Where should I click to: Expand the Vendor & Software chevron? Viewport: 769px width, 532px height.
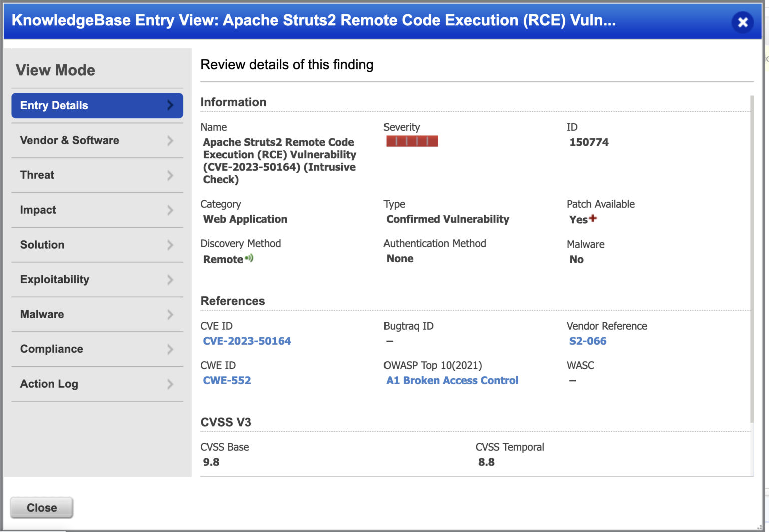(171, 140)
